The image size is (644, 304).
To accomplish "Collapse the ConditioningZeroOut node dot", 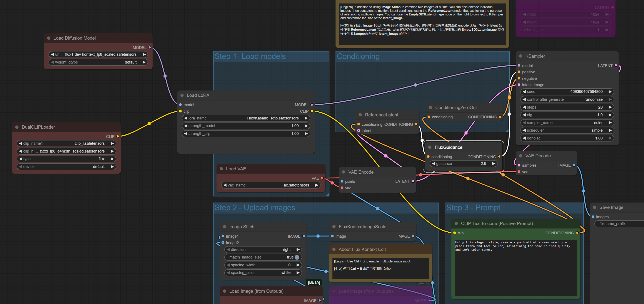I will pyautogui.click(x=430, y=107).
